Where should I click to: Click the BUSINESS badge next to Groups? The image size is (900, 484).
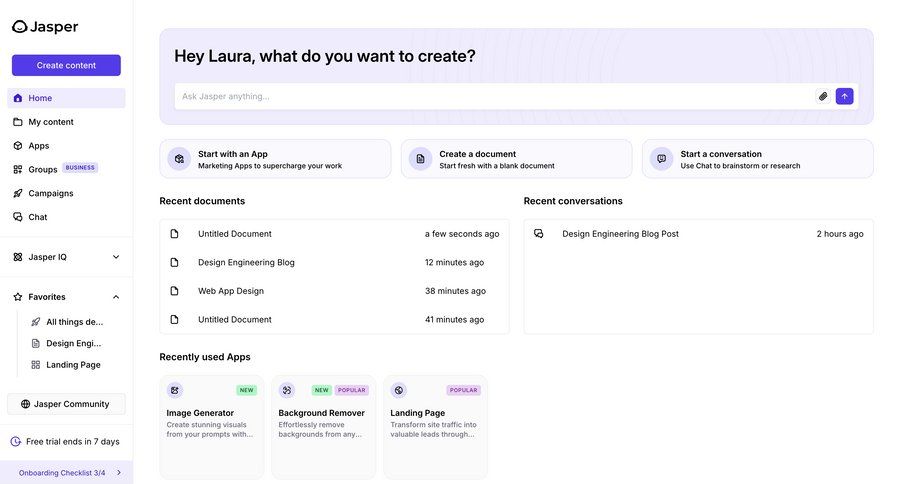point(80,168)
